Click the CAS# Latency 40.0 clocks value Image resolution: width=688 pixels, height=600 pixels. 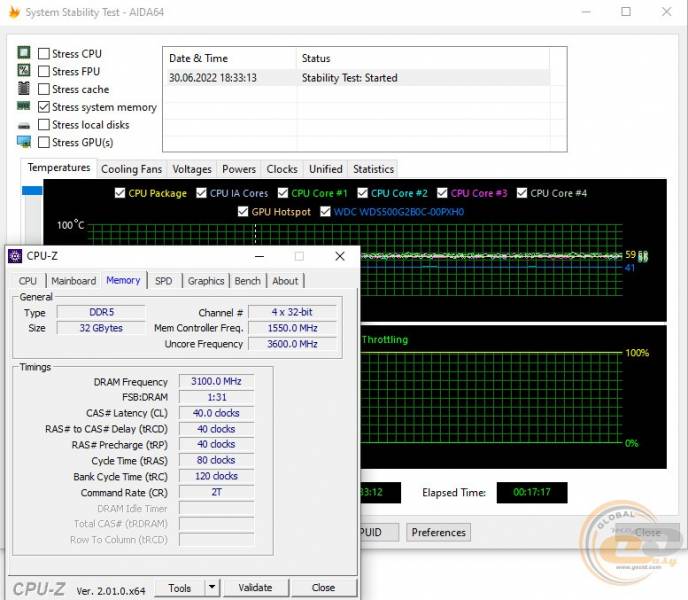(216, 413)
